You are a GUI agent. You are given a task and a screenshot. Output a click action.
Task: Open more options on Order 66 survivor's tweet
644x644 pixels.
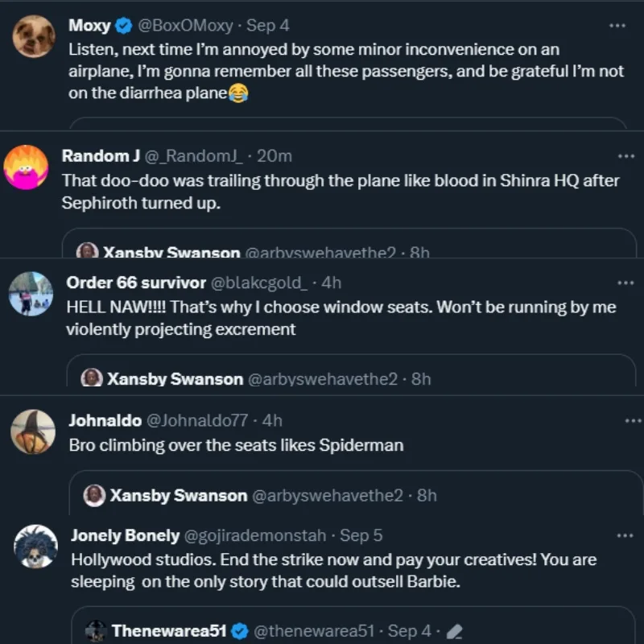point(625,283)
